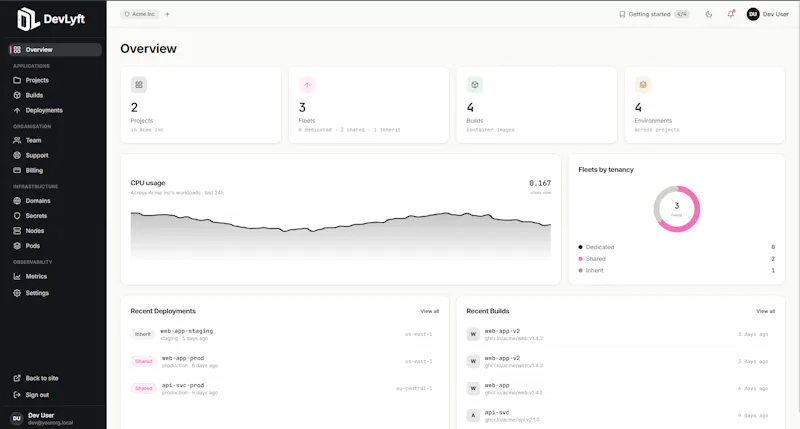Image resolution: width=800 pixels, height=429 pixels.
Task: Click the api-svc-prod deployment row
Action: coord(285,388)
